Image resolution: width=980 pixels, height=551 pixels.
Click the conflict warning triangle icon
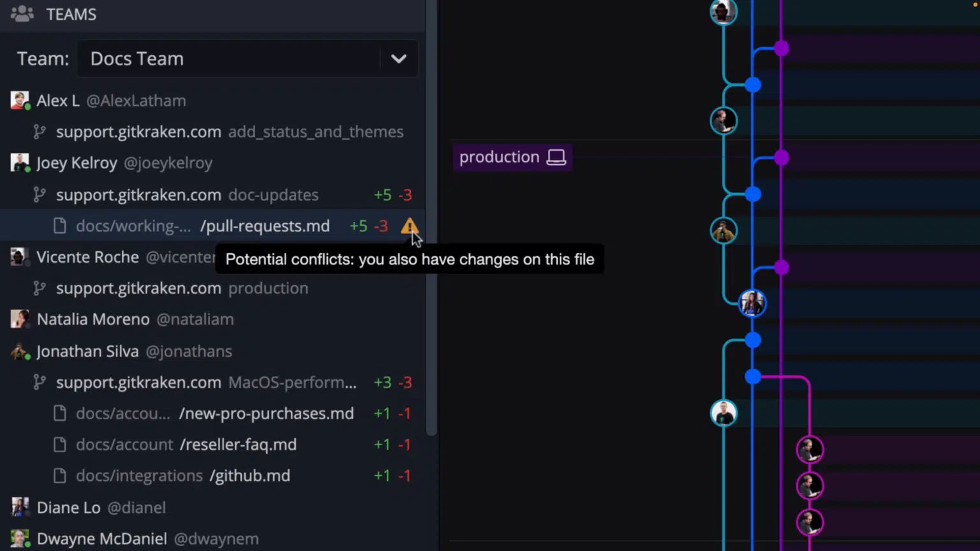410,226
